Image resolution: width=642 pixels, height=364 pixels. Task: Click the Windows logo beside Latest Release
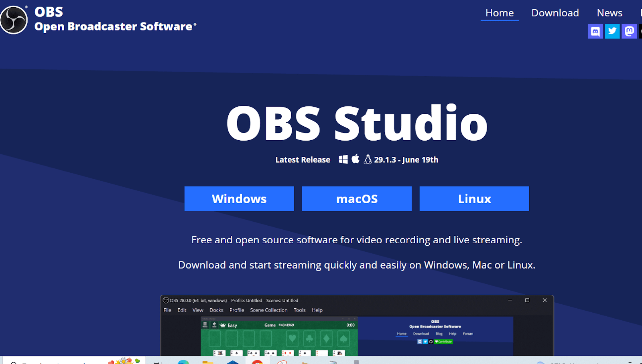pos(343,159)
